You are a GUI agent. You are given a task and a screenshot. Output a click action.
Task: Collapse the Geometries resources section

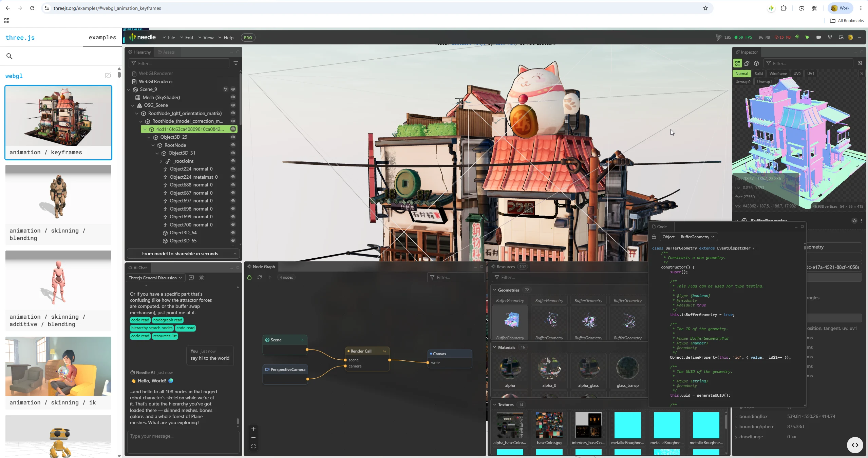(494, 290)
